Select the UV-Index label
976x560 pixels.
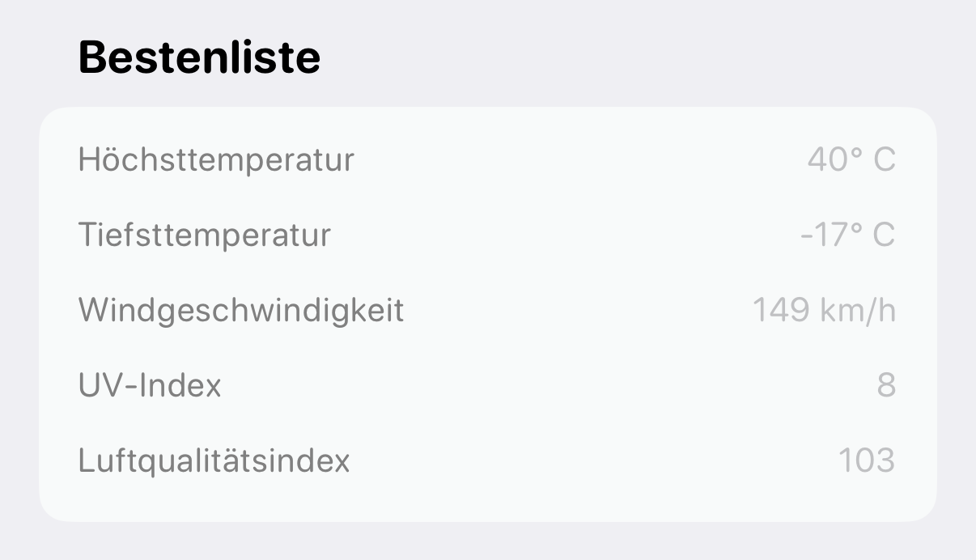click(x=150, y=385)
